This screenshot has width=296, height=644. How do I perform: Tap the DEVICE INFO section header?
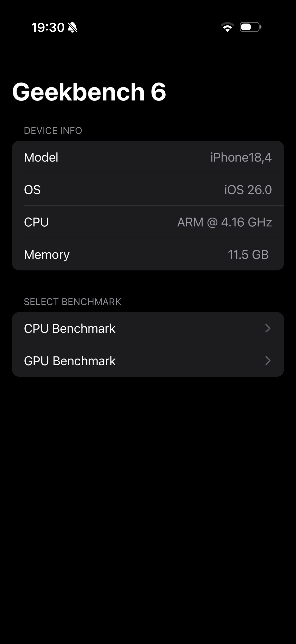[53, 130]
